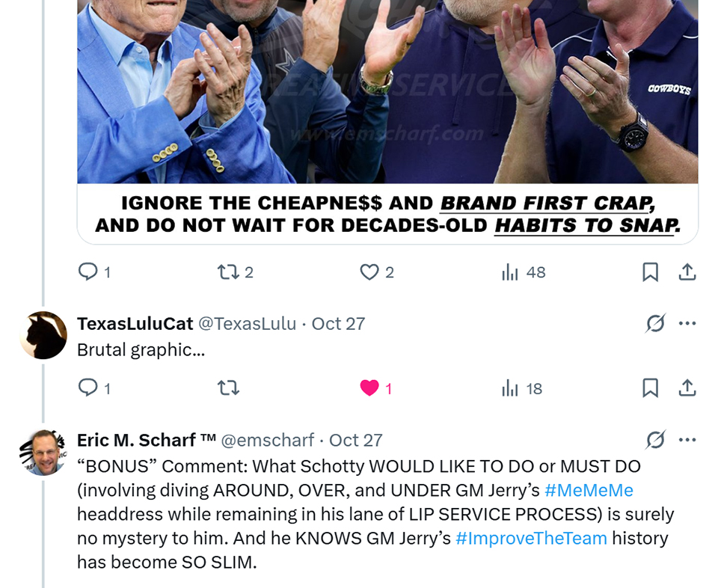The width and height of the screenshot is (718, 588).
Task: Share the Cowboys image tweet
Action: pyautogui.click(x=687, y=272)
